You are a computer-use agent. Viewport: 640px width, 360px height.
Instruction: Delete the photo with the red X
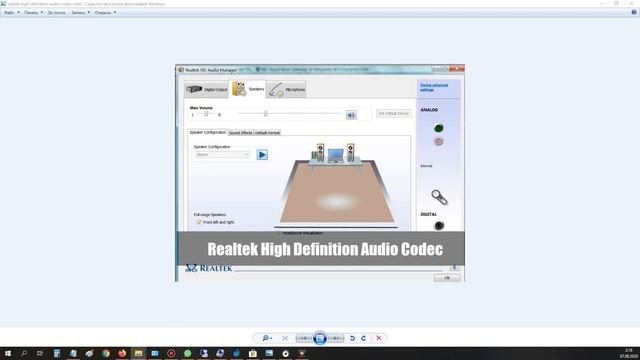pyautogui.click(x=379, y=338)
